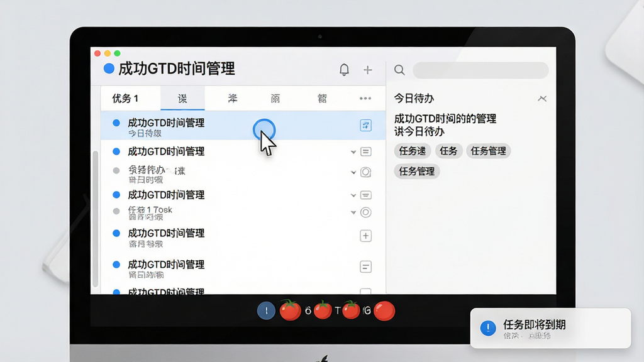Collapse the 今日待办 panel with its corner icon
Image resolution: width=644 pixels, height=362 pixels.
(x=542, y=99)
